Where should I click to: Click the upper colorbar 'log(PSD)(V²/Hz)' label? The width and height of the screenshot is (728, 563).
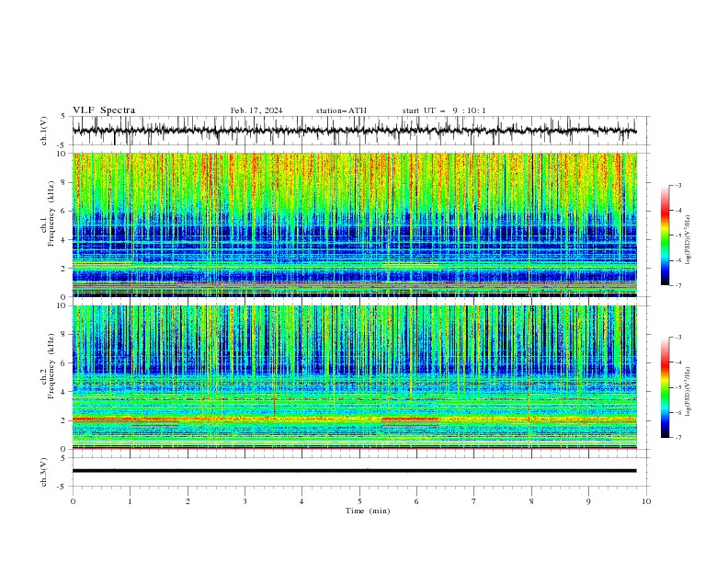tap(688, 240)
